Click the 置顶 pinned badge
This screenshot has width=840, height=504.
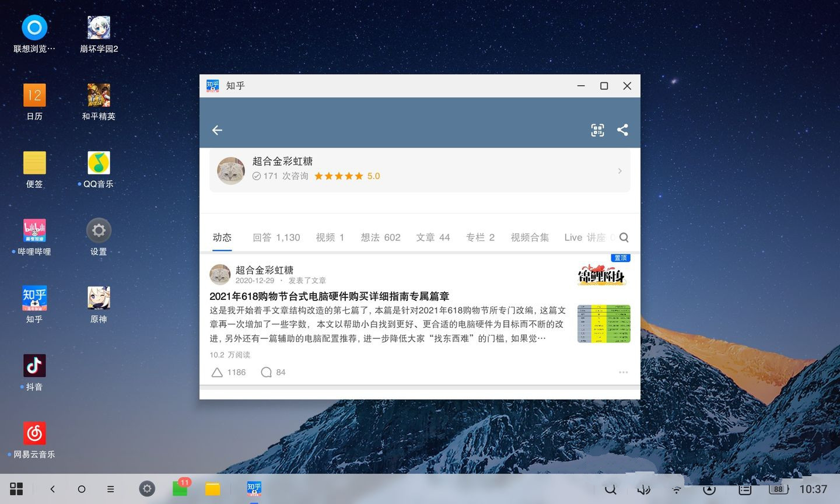coord(621,258)
